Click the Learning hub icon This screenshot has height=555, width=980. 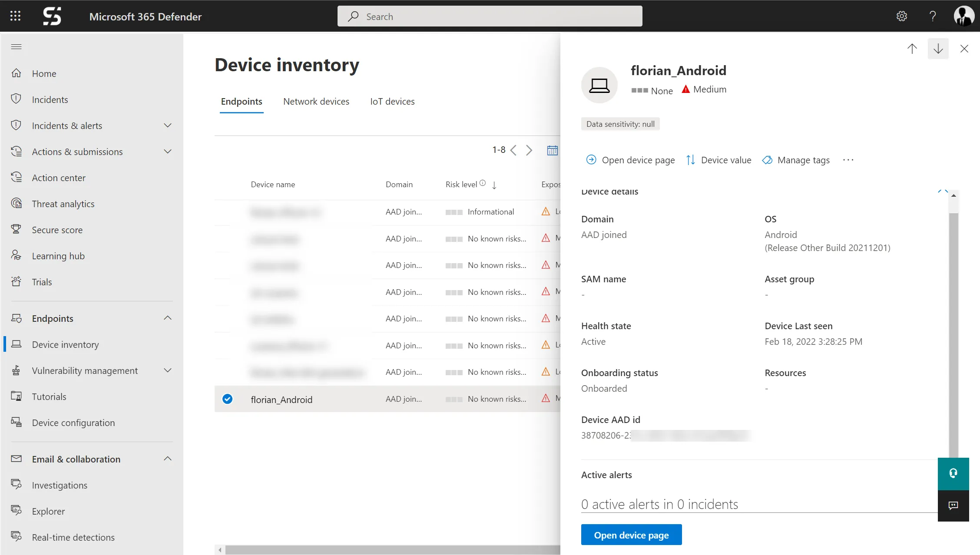[x=16, y=255]
